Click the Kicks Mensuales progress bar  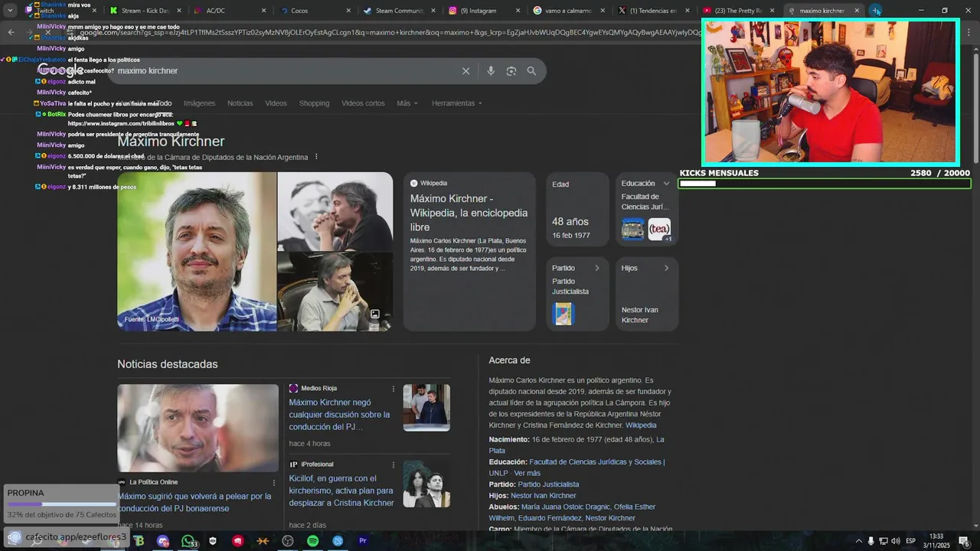(x=825, y=184)
